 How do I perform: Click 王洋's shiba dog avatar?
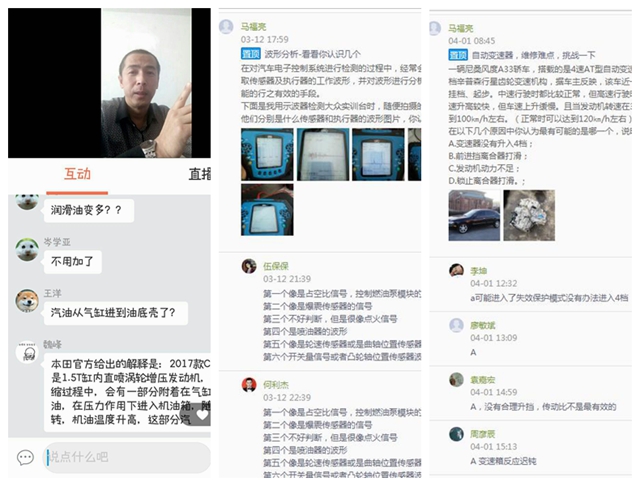[x=27, y=301]
